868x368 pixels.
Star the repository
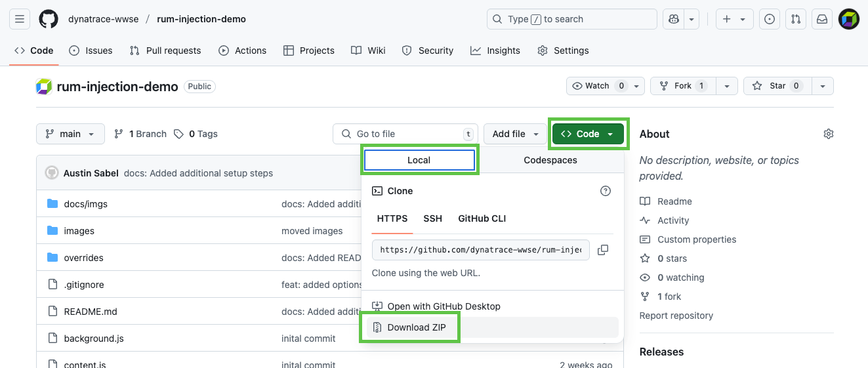click(777, 86)
